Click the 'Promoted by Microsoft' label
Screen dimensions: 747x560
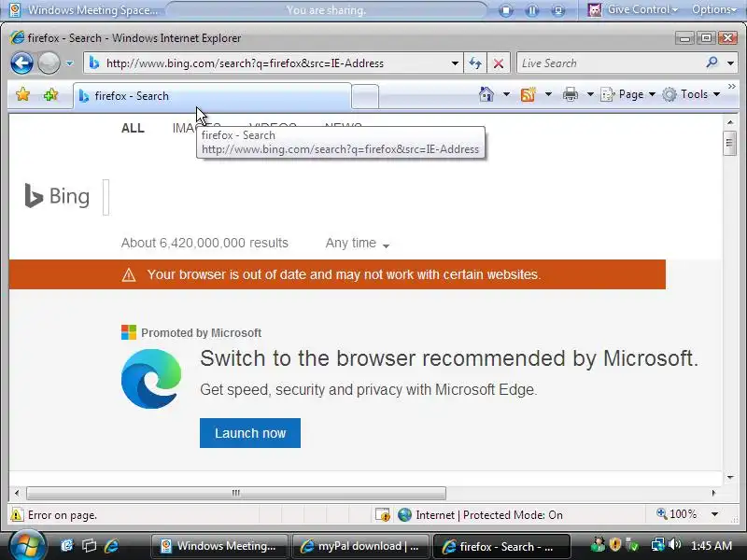click(201, 333)
